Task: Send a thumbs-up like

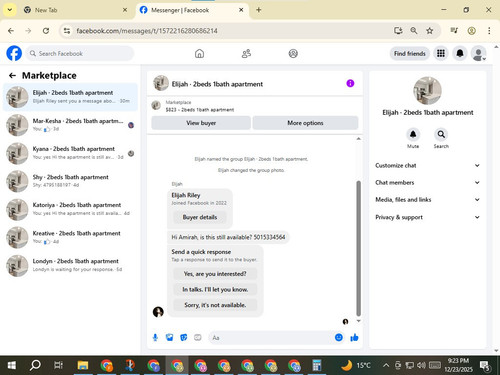Action: click(x=354, y=338)
